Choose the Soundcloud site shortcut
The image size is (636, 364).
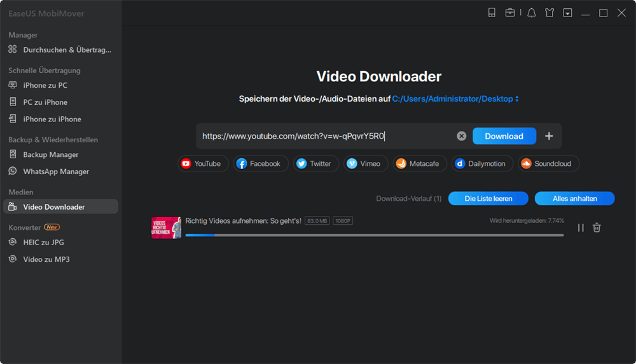tap(548, 164)
